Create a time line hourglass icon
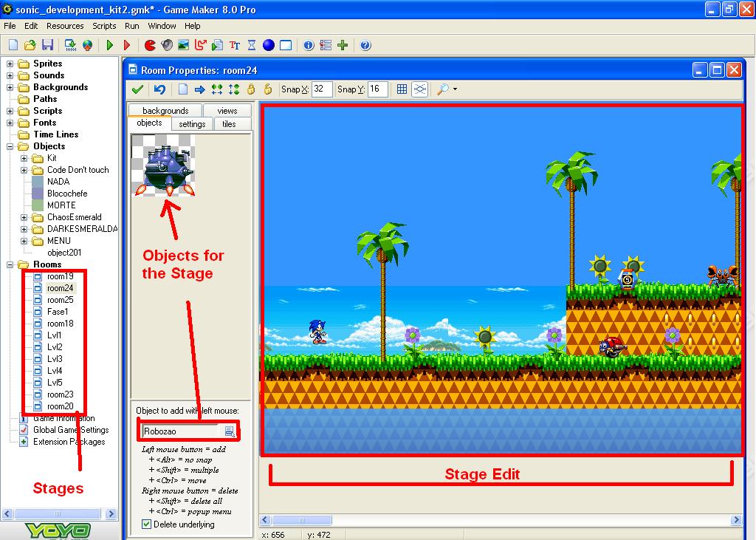Viewport: 756px width, 540px height. (x=252, y=45)
